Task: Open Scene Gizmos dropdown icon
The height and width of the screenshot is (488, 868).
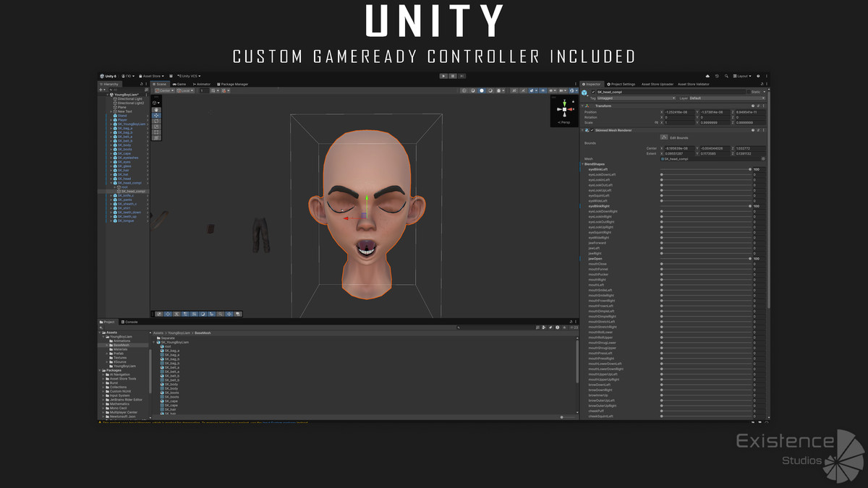Action: tap(576, 90)
